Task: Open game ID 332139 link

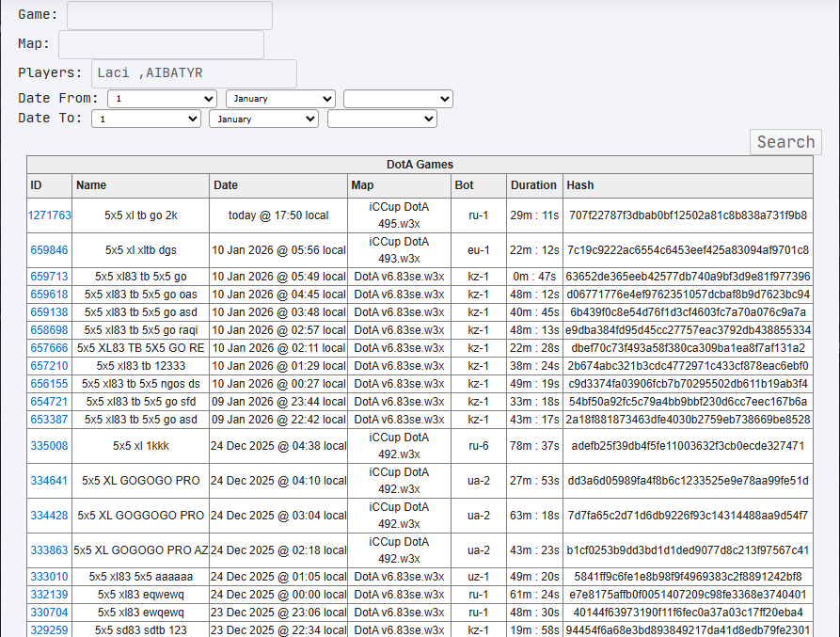Action: tap(49, 595)
